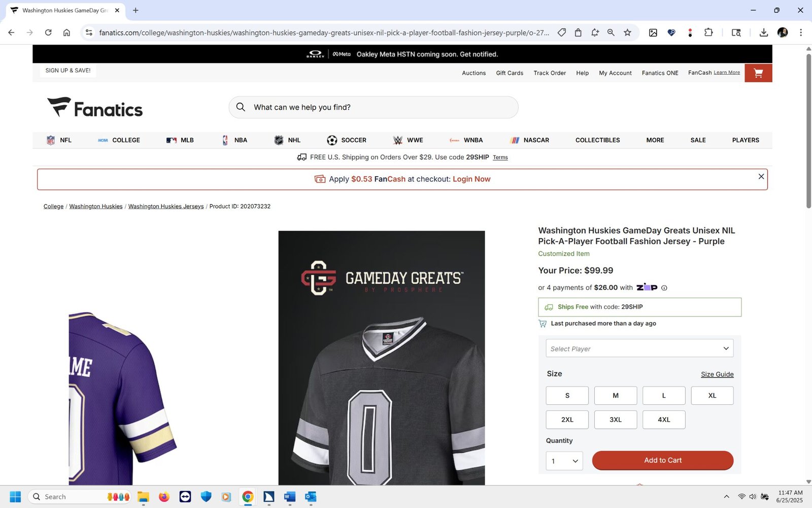Open Fanatics ONE link

point(660,73)
